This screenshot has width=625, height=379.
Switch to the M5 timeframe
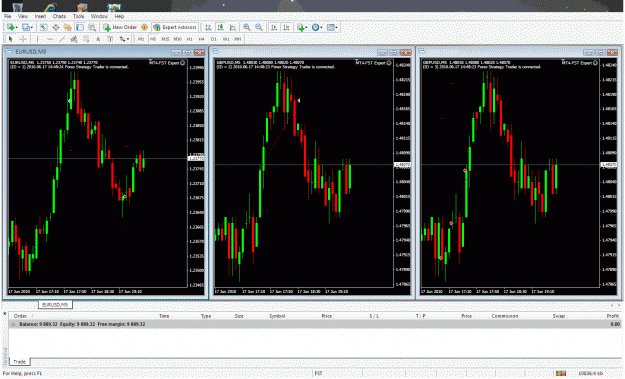pos(153,39)
